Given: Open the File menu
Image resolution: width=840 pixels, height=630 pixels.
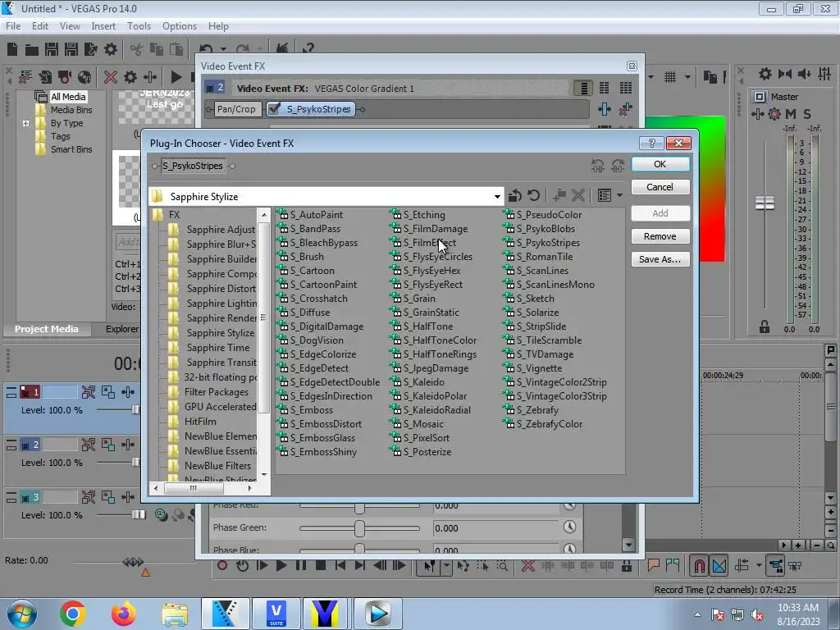Looking at the screenshot, I should point(13,25).
